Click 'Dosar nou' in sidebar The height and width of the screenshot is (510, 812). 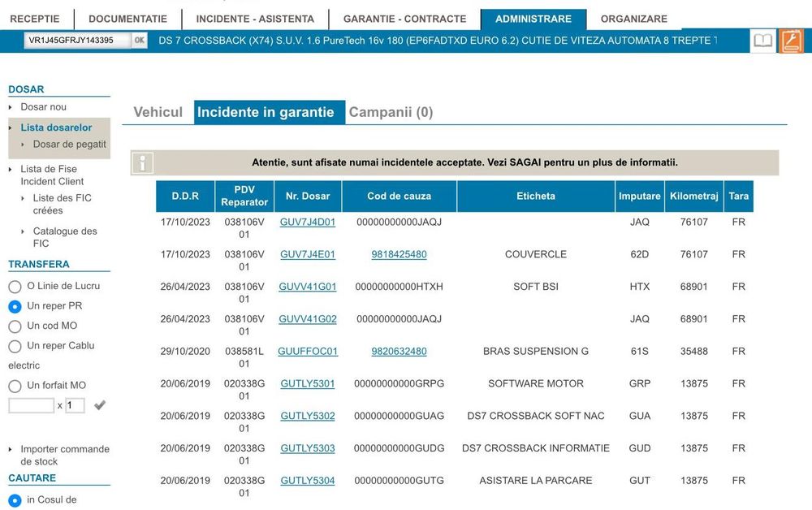[44, 107]
